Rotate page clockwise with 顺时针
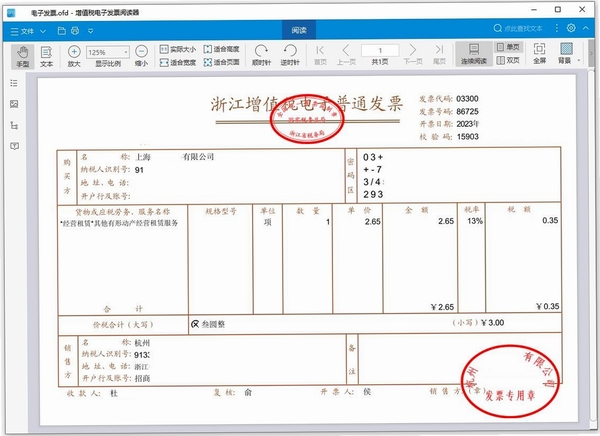Image resolution: width=600 pixels, height=436 pixels. click(261, 55)
